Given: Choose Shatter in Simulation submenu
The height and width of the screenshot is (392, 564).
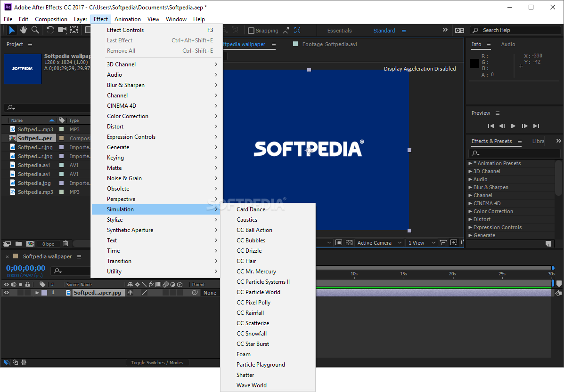Looking at the screenshot, I should [245, 375].
